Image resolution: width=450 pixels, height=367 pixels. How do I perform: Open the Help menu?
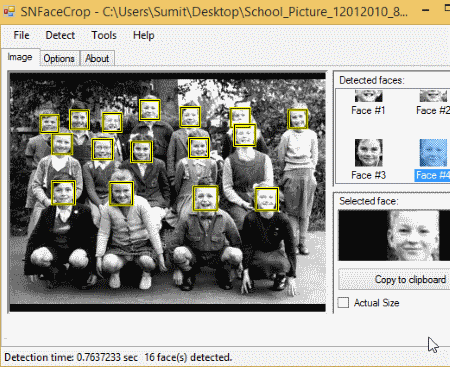143,35
